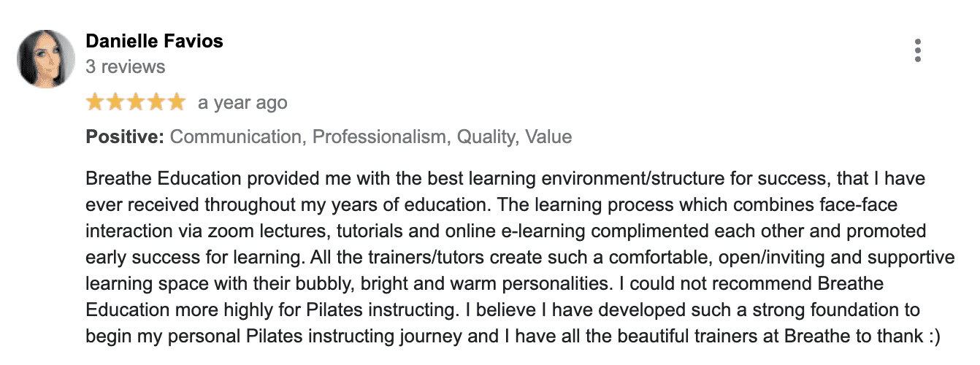Viewport: 980px width, 365px height.
Task: Click the second gold rating star
Action: pyautogui.click(x=115, y=102)
